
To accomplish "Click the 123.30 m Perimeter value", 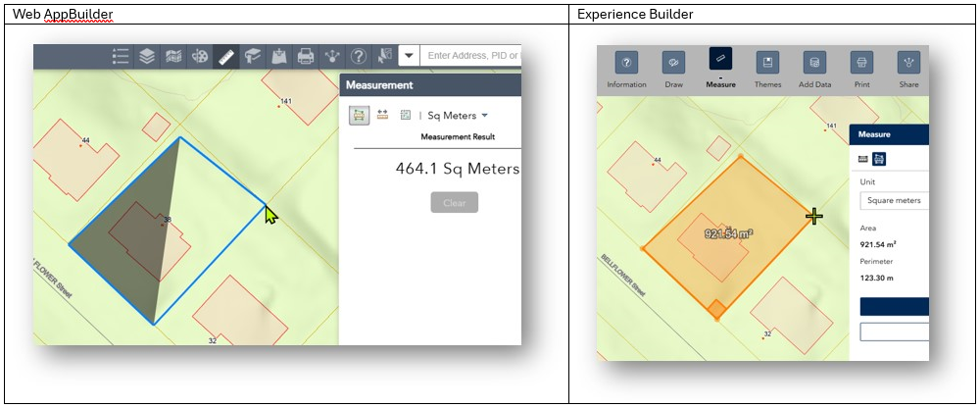I will click(x=876, y=277).
